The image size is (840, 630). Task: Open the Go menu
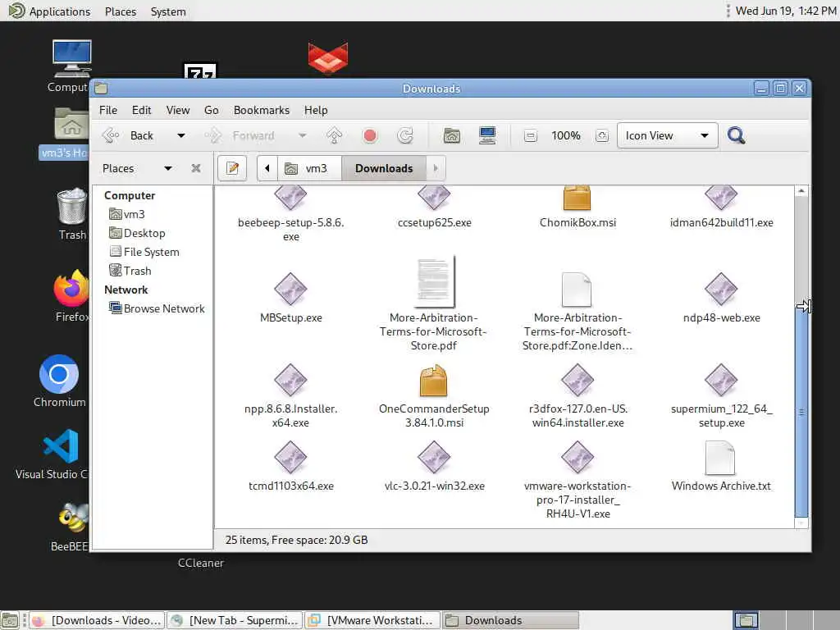(x=211, y=110)
